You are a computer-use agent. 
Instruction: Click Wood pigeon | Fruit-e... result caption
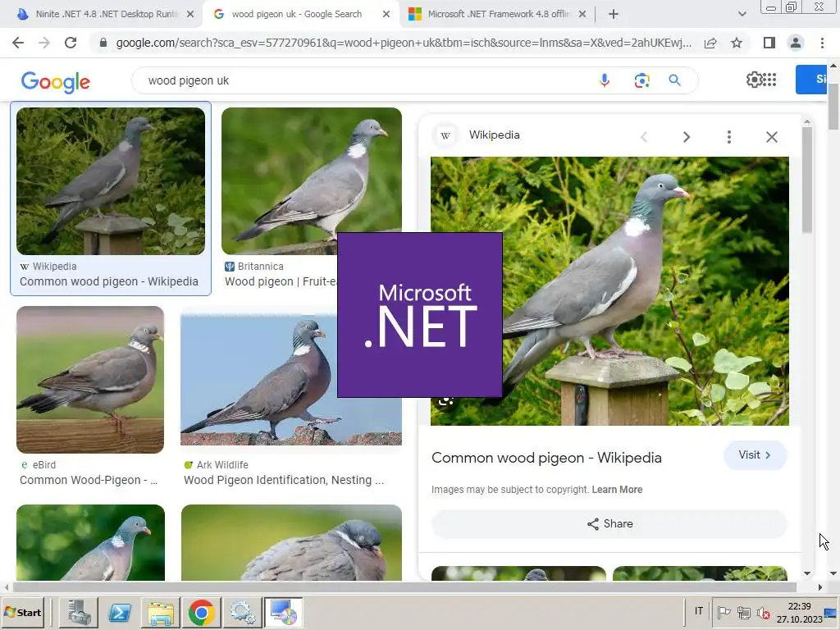[281, 281]
